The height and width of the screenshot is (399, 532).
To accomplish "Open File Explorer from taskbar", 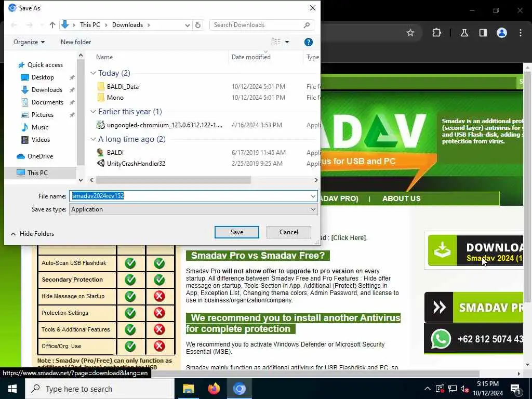I will coord(188,389).
